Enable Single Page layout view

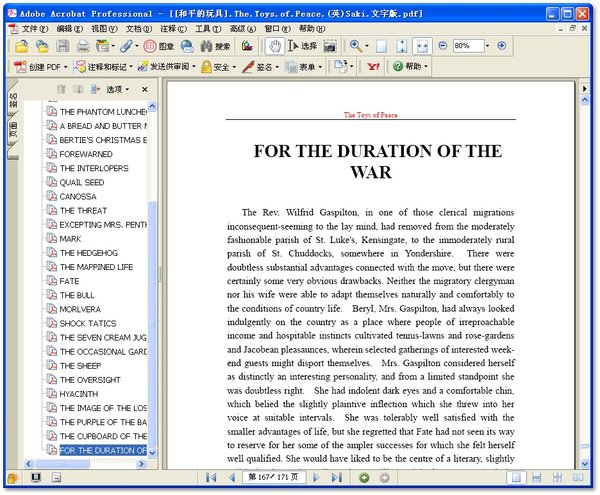click(x=516, y=477)
